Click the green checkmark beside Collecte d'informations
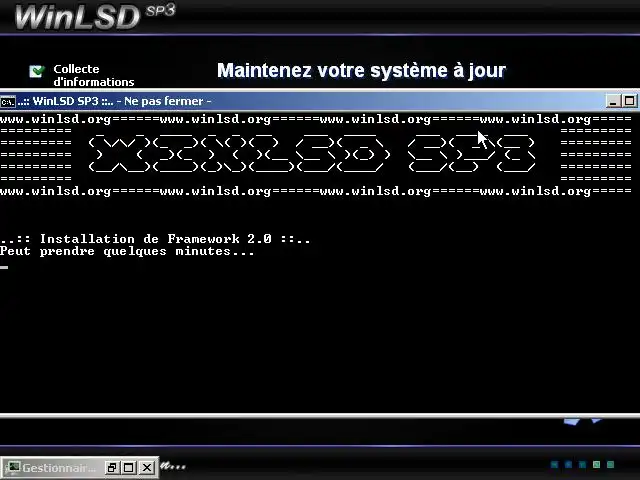Viewport: 640px width, 480px height. (37, 71)
